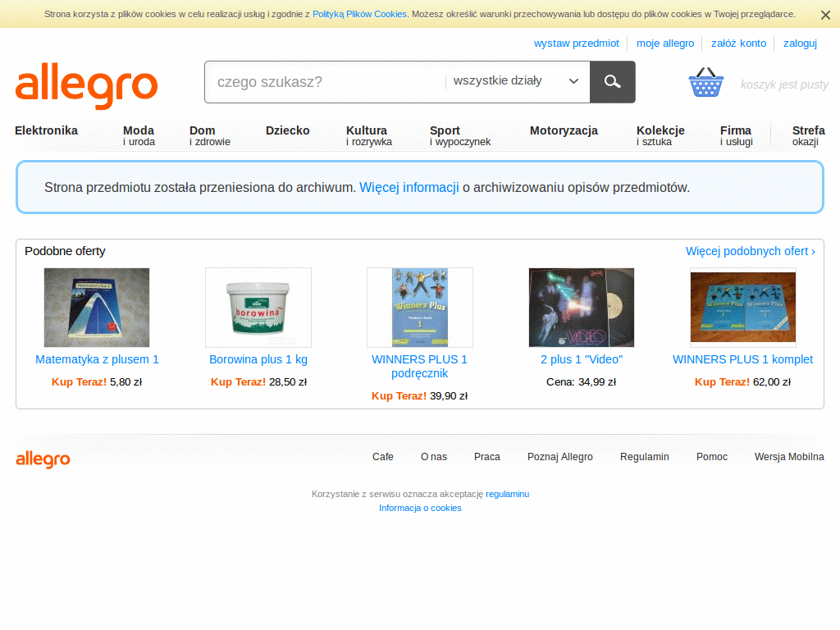Open the shopping basket icon
Image resolution: width=840 pixels, height=630 pixels.
pos(705,82)
